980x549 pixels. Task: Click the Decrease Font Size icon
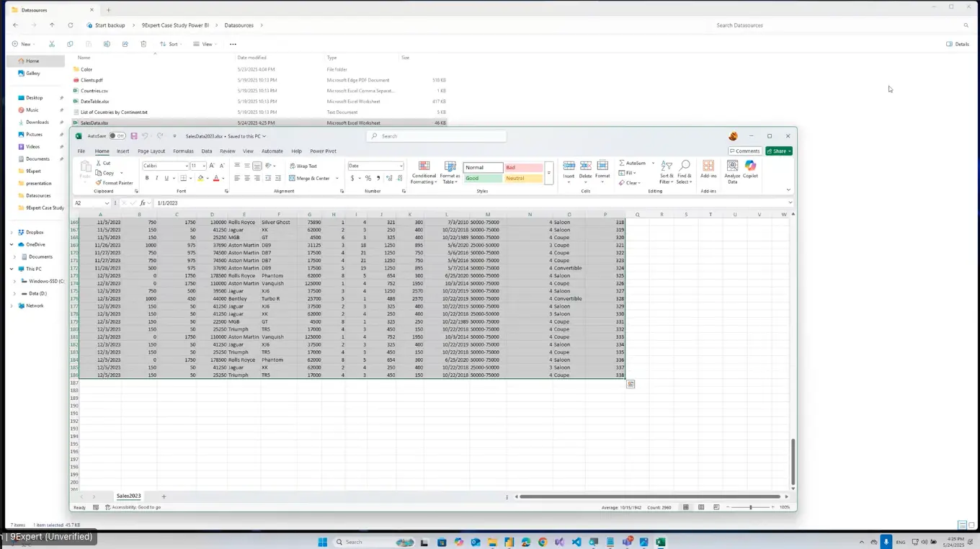[220, 166]
